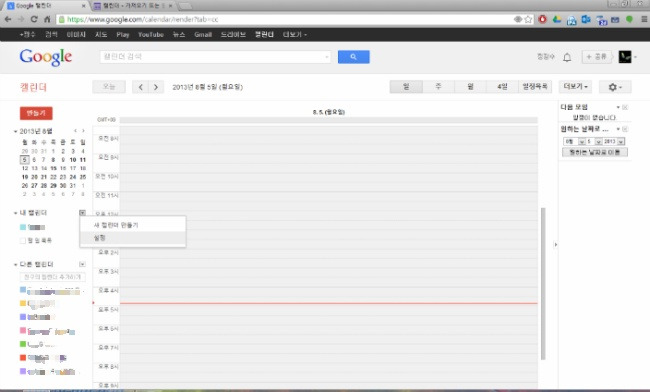
Task: Go back with the browser back arrow
Action: click(x=8, y=19)
